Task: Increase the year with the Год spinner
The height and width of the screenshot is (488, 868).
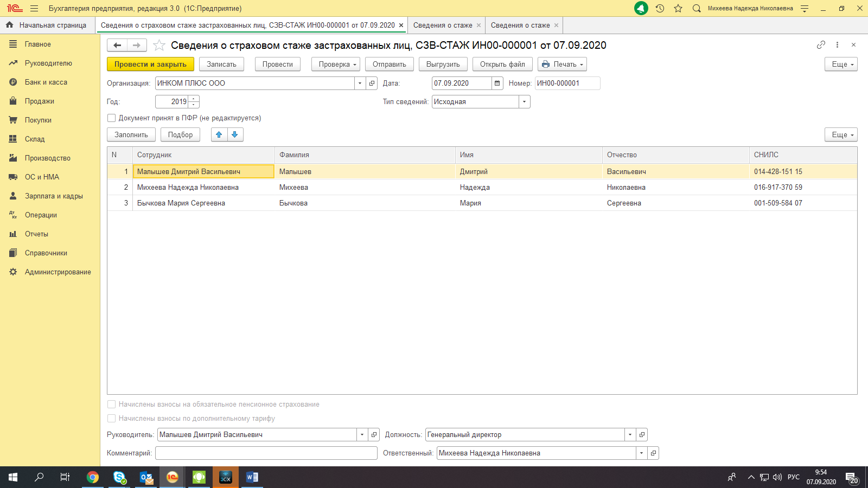Action: click(194, 99)
